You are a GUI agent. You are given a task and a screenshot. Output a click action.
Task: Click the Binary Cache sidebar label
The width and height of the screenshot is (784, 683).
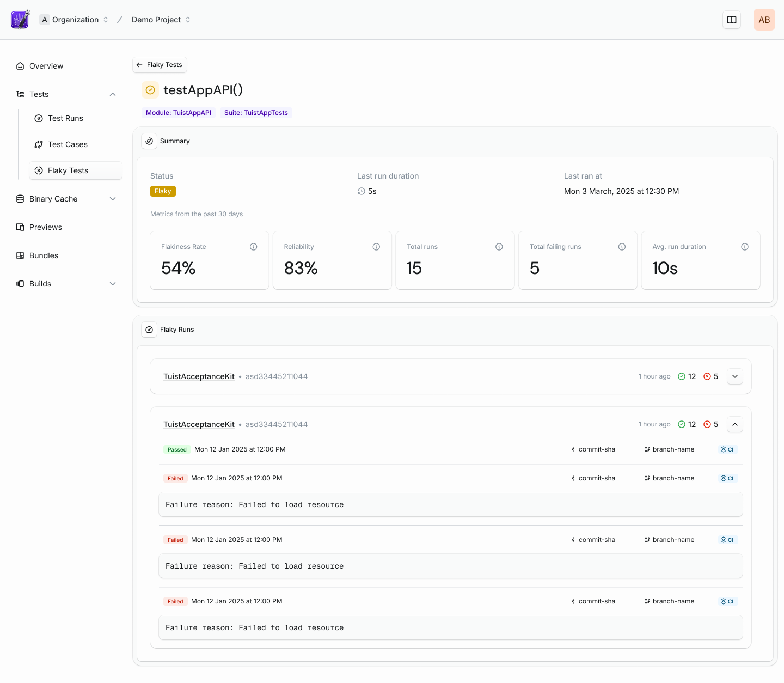point(53,199)
